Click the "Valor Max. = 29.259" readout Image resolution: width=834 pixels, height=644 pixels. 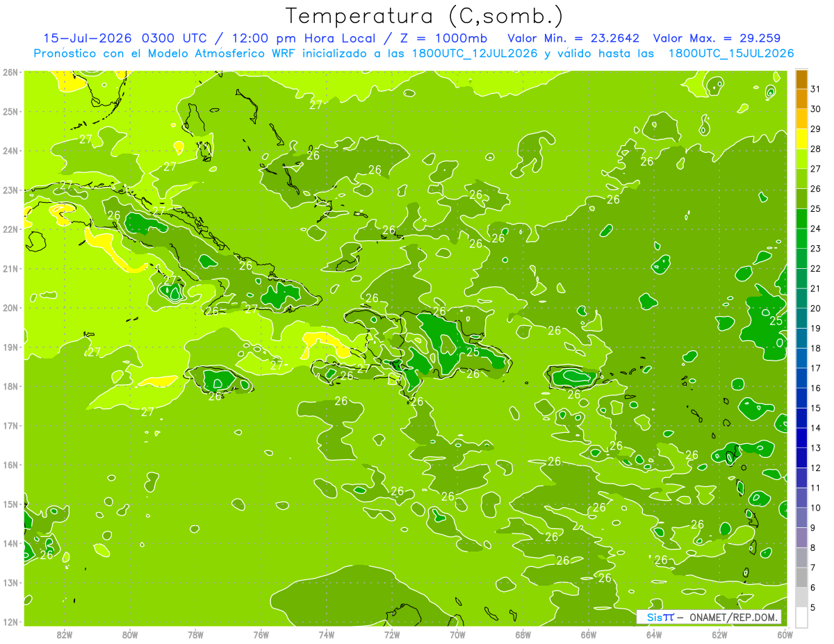(x=717, y=38)
